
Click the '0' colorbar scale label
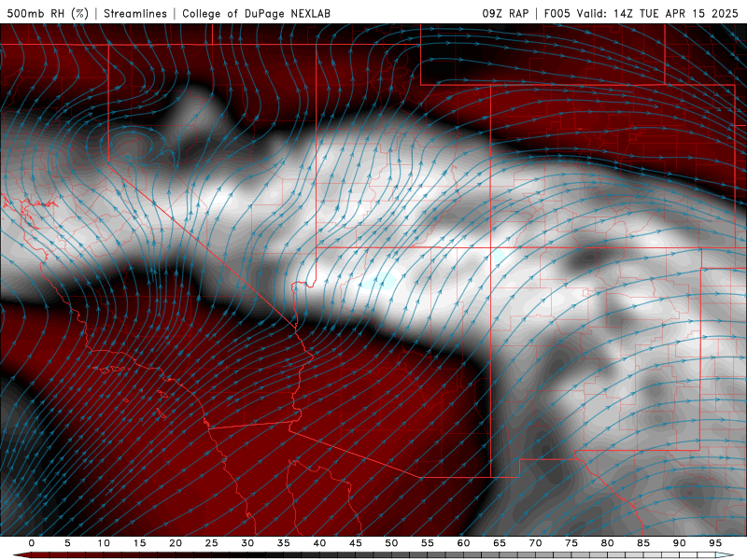(32, 543)
